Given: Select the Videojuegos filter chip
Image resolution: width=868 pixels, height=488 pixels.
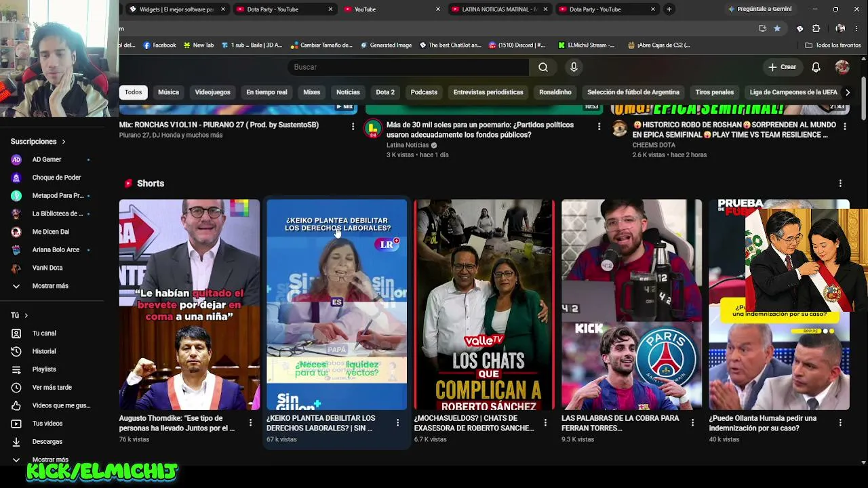Looking at the screenshot, I should tap(212, 92).
